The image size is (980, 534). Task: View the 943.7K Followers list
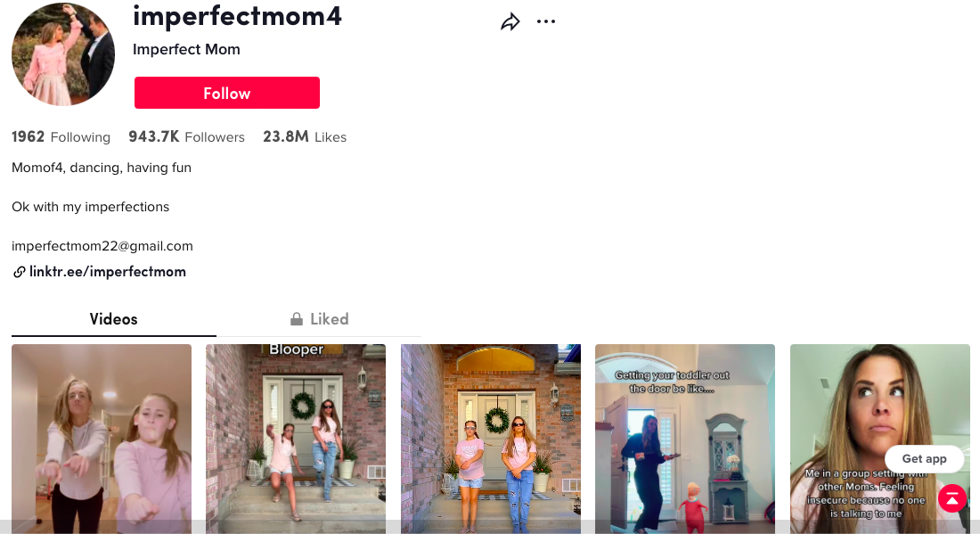point(186,137)
